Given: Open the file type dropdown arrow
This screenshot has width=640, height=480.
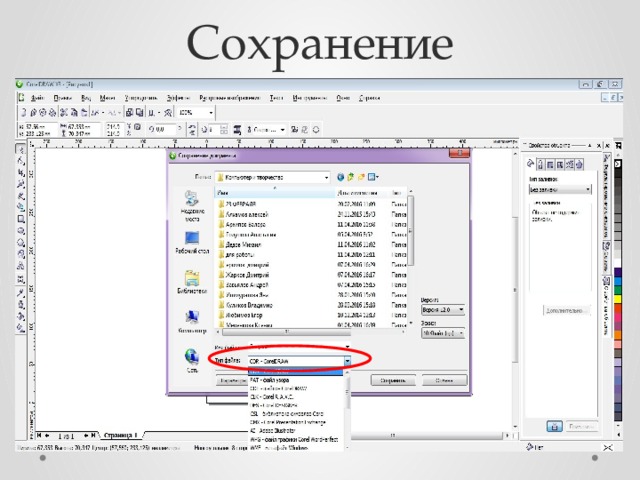Looking at the screenshot, I should pyautogui.click(x=347, y=361).
